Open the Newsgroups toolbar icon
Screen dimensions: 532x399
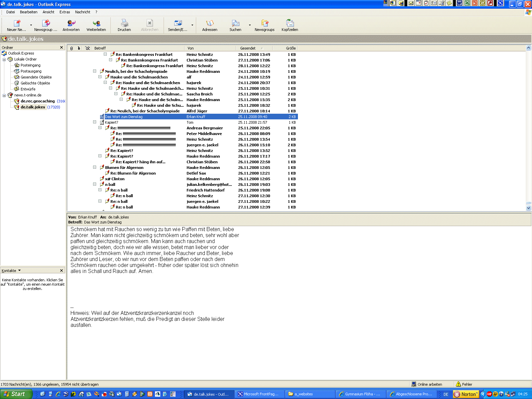(x=264, y=23)
